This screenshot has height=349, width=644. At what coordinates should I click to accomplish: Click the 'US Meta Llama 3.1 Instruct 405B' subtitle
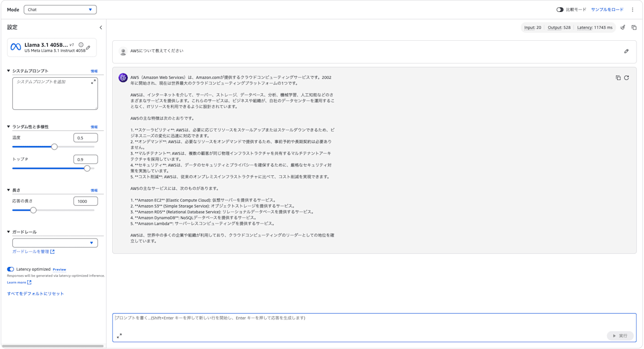(x=55, y=51)
